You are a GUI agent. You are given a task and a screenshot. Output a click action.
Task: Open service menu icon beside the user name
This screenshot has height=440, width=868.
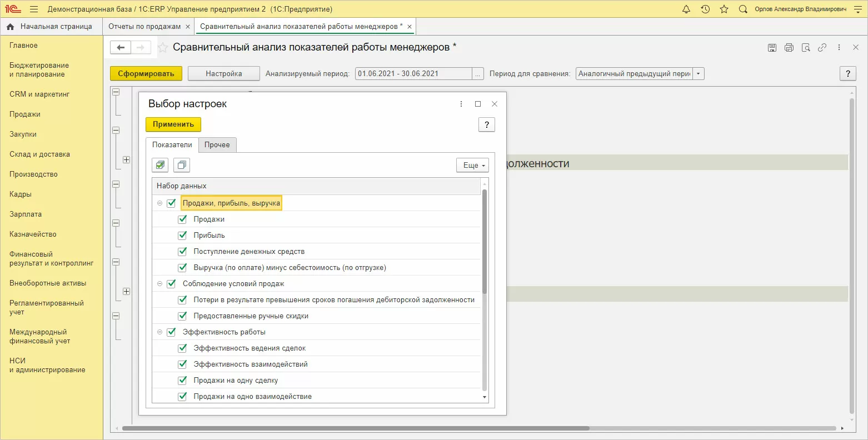(x=857, y=9)
